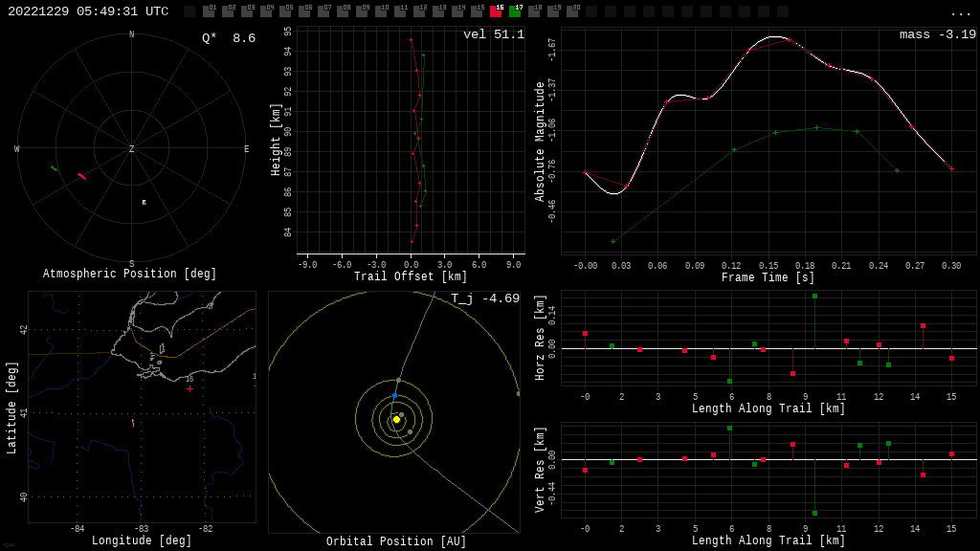Select camera indicator box 08
The width and height of the screenshot is (980, 551).
pyautogui.click(x=343, y=11)
